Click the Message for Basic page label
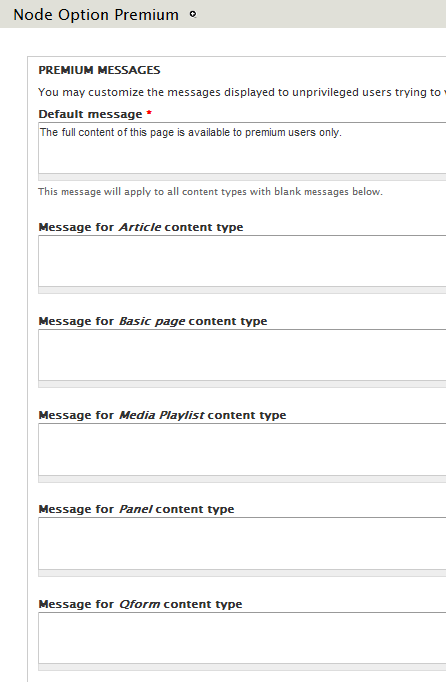 coord(153,321)
